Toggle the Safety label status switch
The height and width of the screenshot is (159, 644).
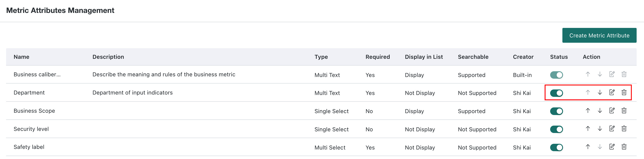point(556,147)
